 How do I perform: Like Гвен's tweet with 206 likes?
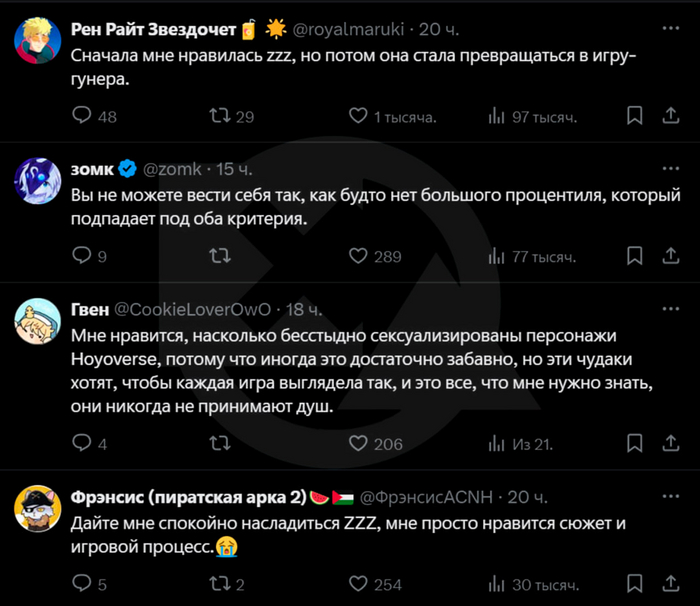[356, 444]
